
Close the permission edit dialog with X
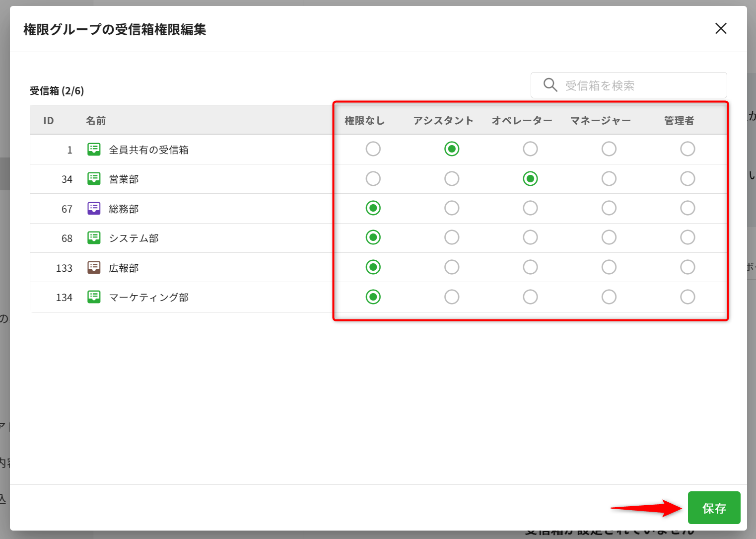pos(721,29)
